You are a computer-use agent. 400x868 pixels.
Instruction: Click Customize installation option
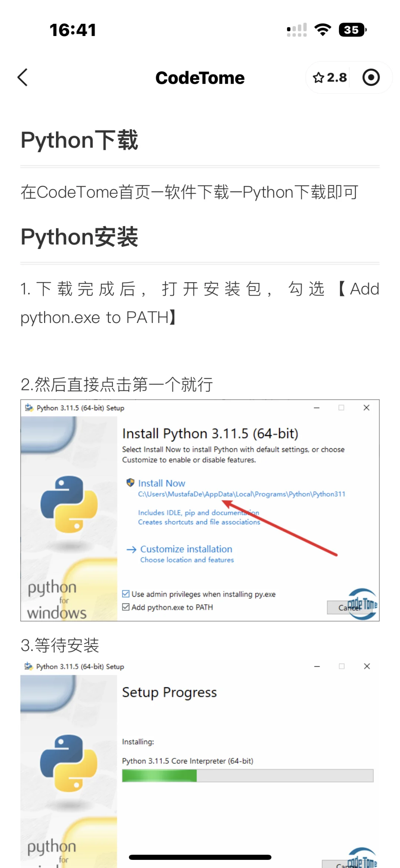click(186, 549)
